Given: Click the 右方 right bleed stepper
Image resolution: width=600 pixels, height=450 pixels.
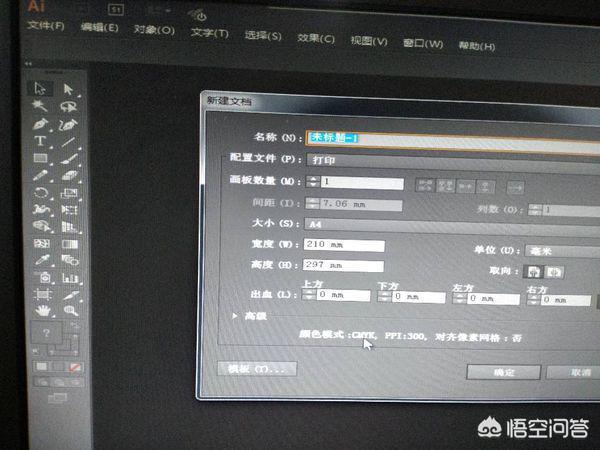Looking at the screenshot, I should coord(533,300).
